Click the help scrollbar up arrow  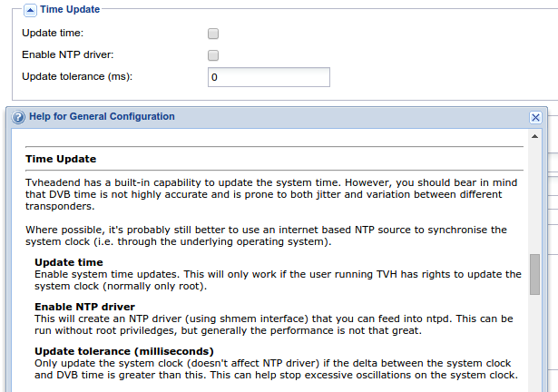(534, 136)
